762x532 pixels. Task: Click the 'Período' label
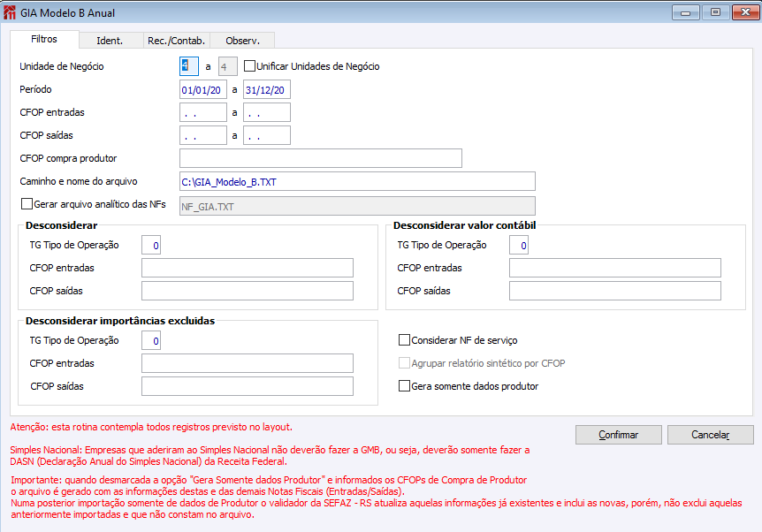click(35, 89)
